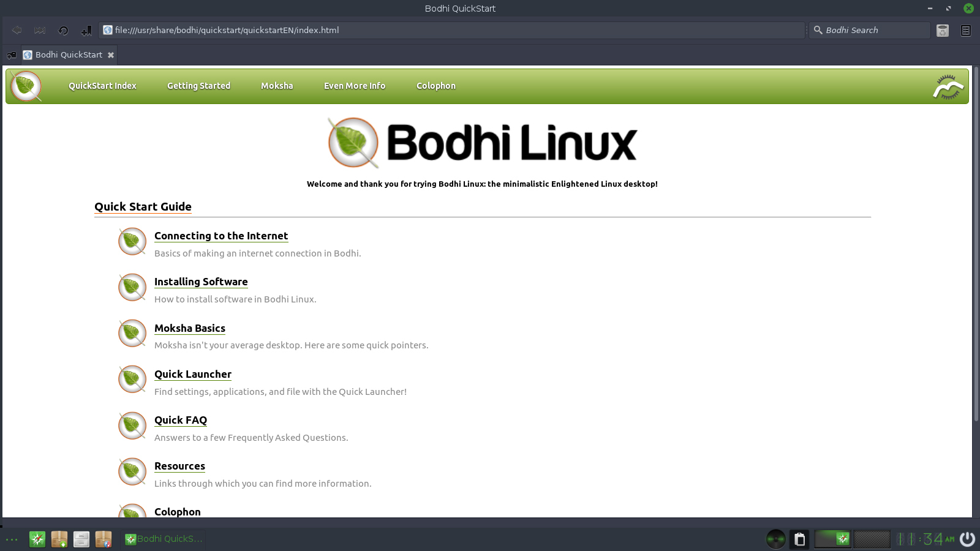The width and height of the screenshot is (980, 551).
Task: Switch to the second virtual desktop in pager
Action: click(x=872, y=539)
